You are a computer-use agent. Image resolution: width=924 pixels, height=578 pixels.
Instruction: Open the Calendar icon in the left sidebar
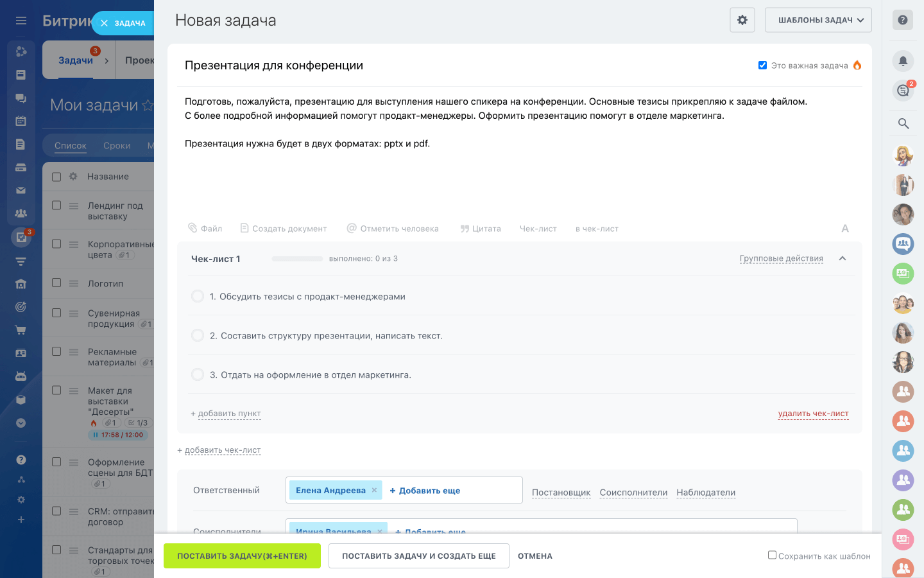point(21,120)
